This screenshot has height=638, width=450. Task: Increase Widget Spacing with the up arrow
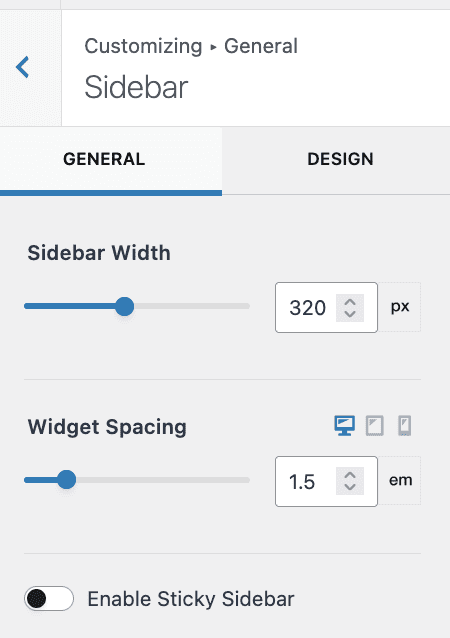point(350,476)
